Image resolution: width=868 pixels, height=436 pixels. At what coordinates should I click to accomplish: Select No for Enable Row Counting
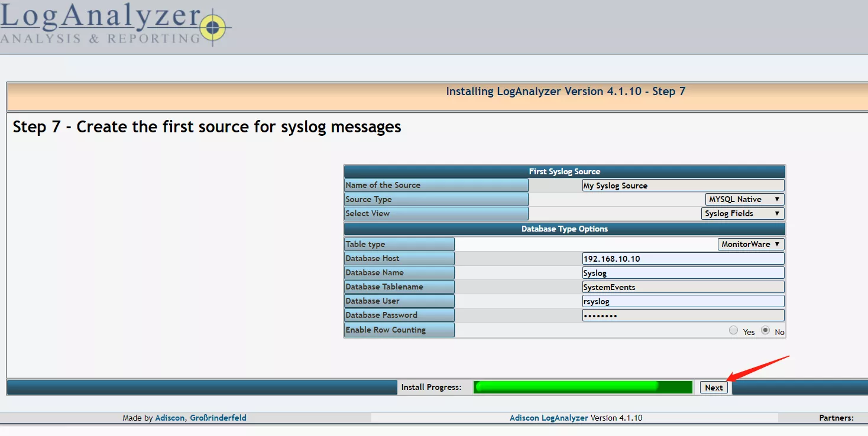(766, 330)
